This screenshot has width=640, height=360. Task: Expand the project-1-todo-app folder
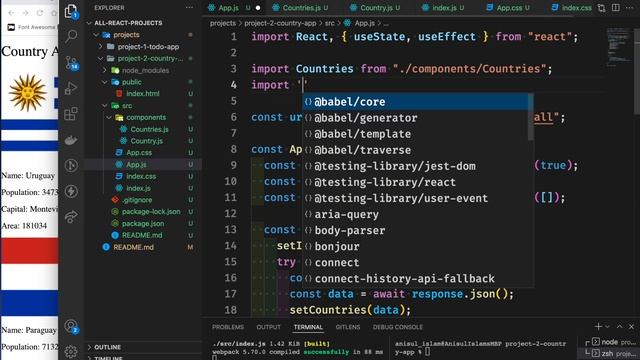pos(101,47)
